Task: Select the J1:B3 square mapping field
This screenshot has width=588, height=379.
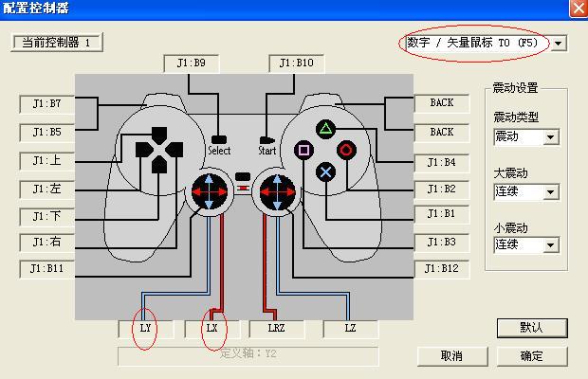Action: pyautogui.click(x=442, y=243)
